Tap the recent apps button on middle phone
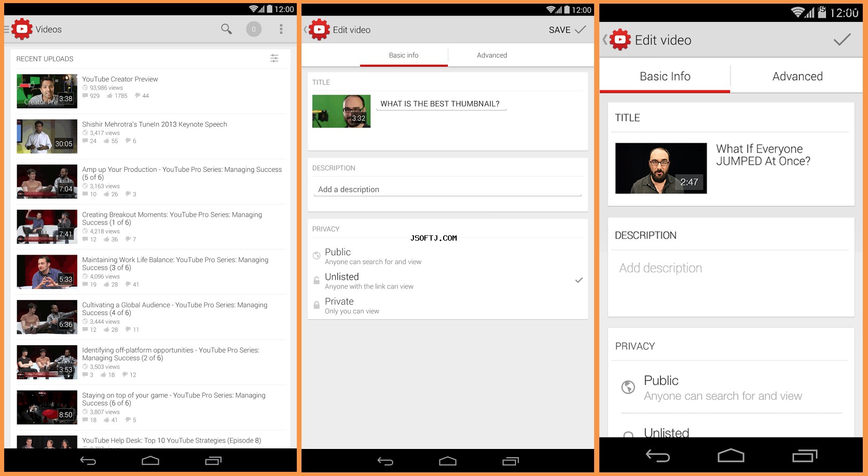 click(511, 461)
